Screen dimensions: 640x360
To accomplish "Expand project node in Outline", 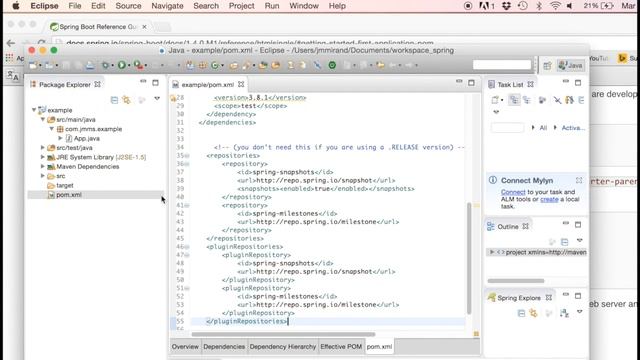I will 492,252.
